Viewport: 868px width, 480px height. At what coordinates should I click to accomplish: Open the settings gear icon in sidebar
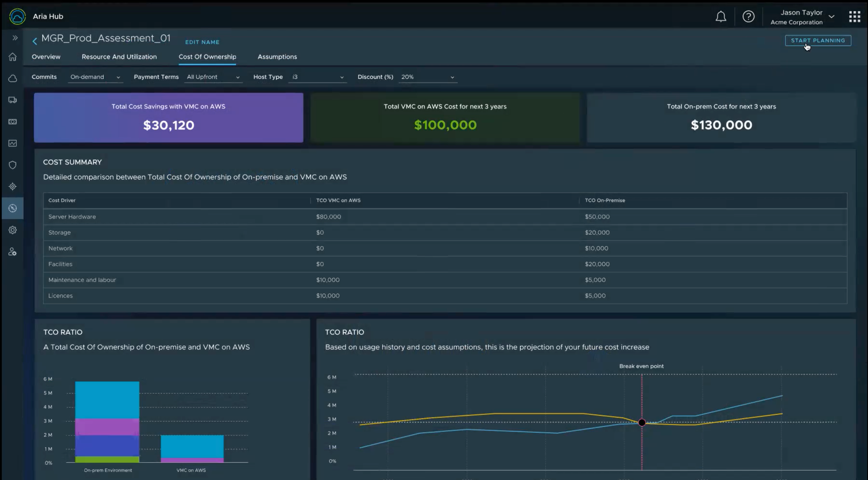tap(13, 230)
